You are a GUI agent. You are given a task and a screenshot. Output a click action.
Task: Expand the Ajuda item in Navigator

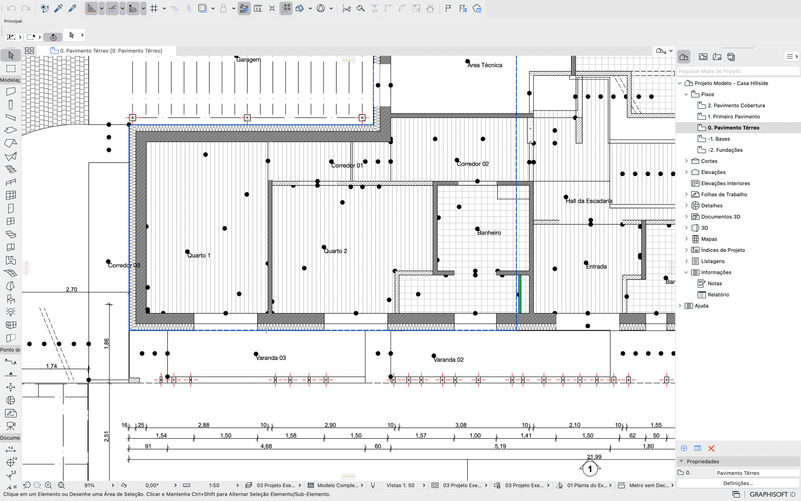click(680, 306)
